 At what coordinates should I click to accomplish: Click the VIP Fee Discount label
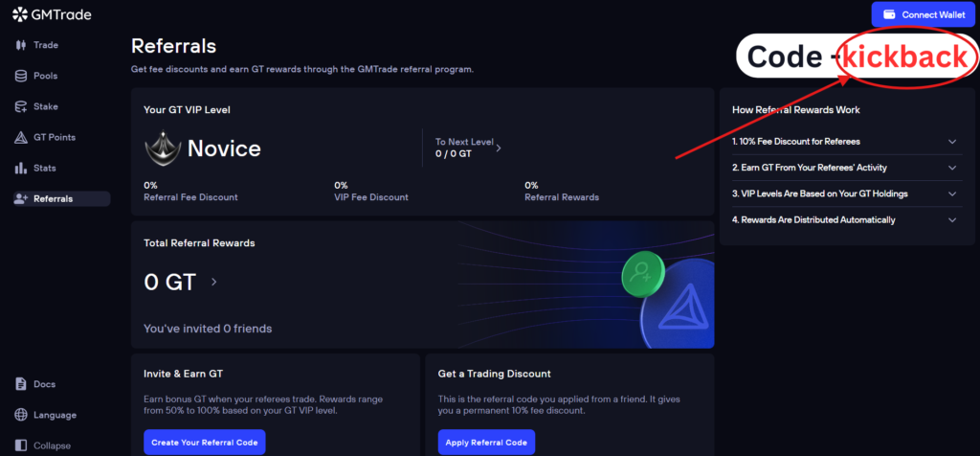[x=371, y=197]
